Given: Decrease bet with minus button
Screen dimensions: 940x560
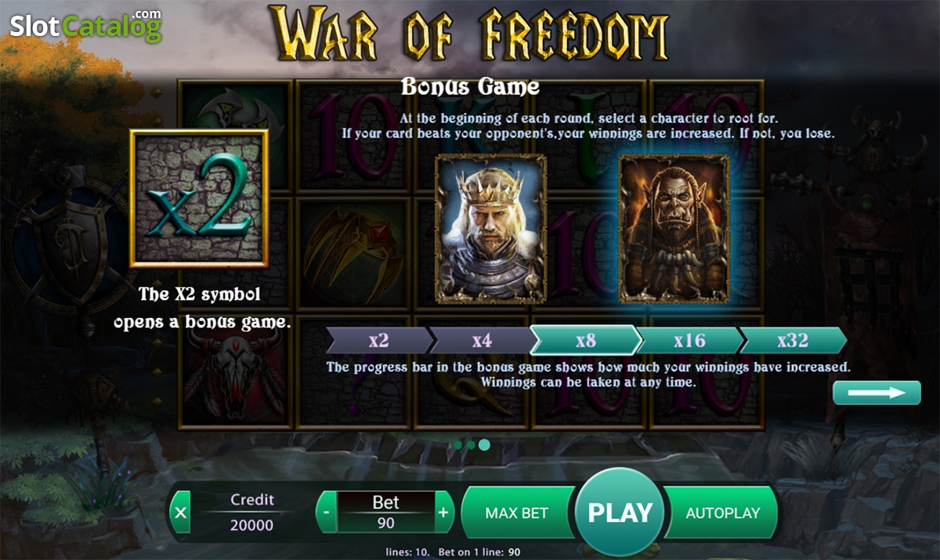Looking at the screenshot, I should click(x=326, y=513).
